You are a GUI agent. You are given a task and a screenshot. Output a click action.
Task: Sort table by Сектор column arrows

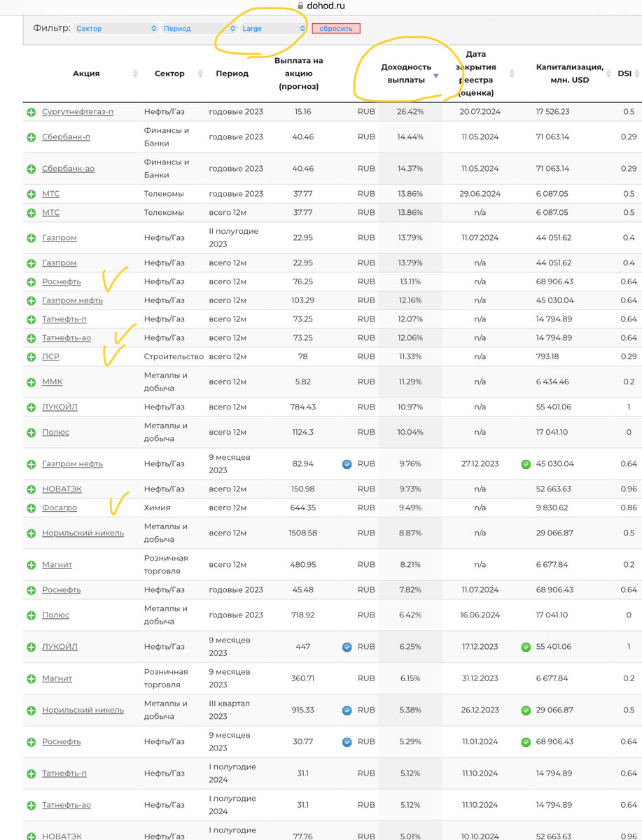[x=200, y=73]
